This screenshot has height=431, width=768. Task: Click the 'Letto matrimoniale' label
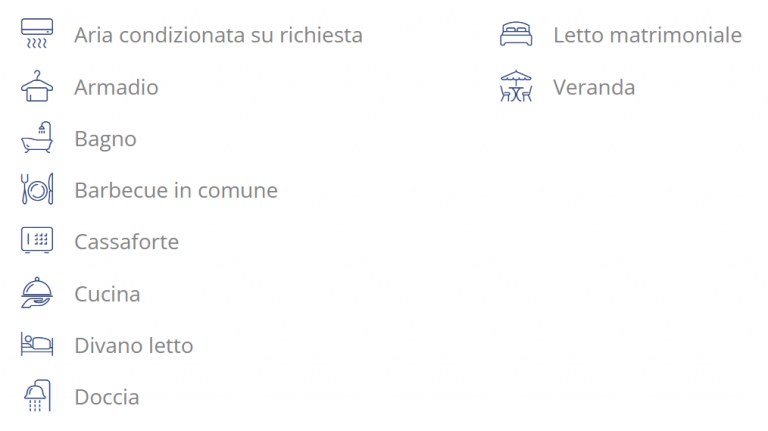(647, 35)
